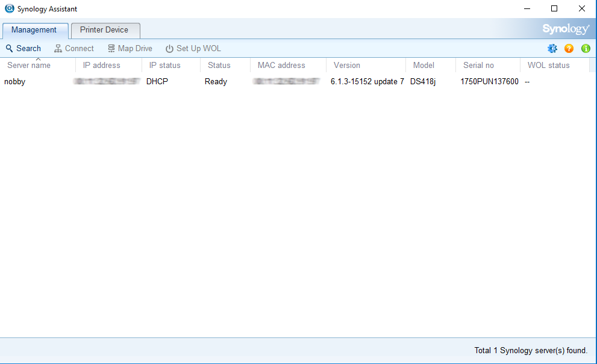Switch to the Printer Device tab
The height and width of the screenshot is (364, 597).
pyautogui.click(x=105, y=30)
